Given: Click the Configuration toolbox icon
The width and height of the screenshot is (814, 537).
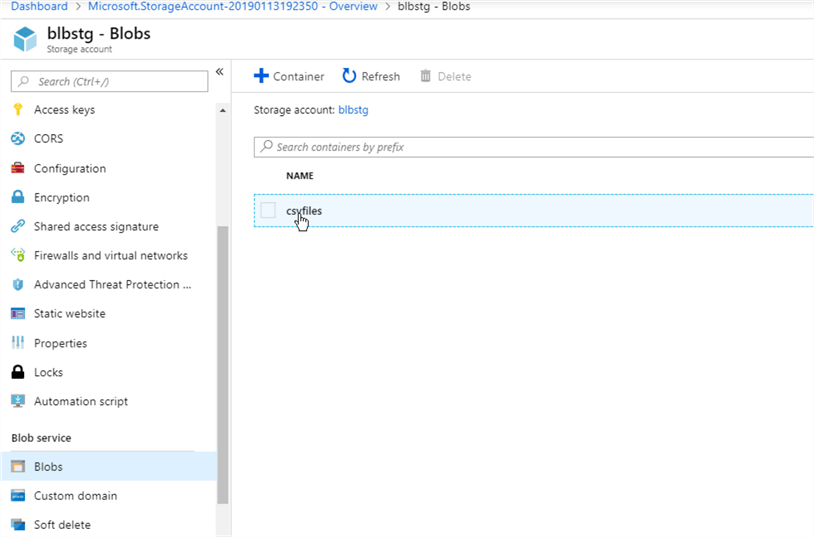Looking at the screenshot, I should coord(18,168).
